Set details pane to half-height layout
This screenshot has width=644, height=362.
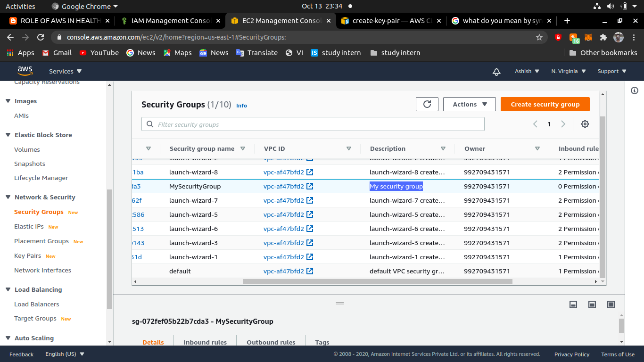pyautogui.click(x=592, y=304)
